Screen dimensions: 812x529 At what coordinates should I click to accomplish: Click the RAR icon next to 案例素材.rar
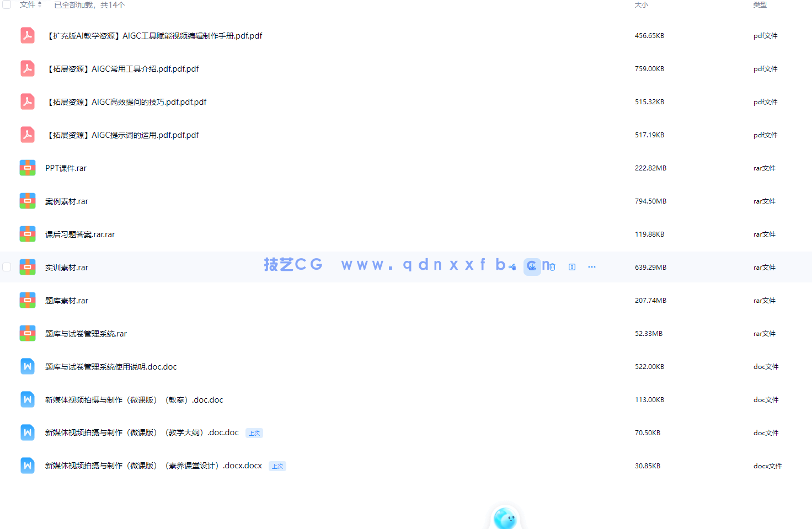[x=28, y=201]
